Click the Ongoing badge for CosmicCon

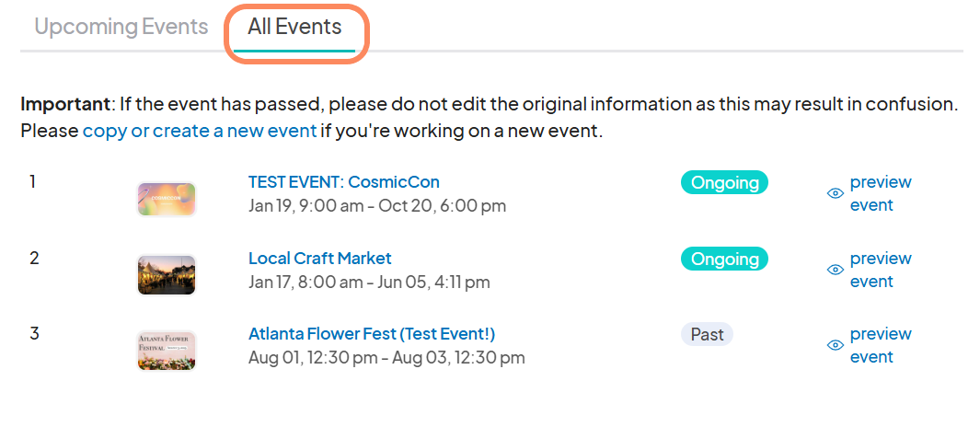click(x=724, y=182)
